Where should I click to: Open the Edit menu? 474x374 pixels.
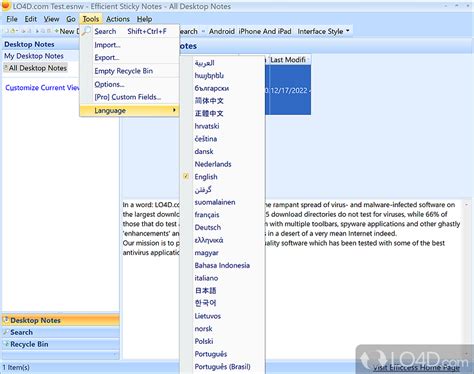[31, 19]
